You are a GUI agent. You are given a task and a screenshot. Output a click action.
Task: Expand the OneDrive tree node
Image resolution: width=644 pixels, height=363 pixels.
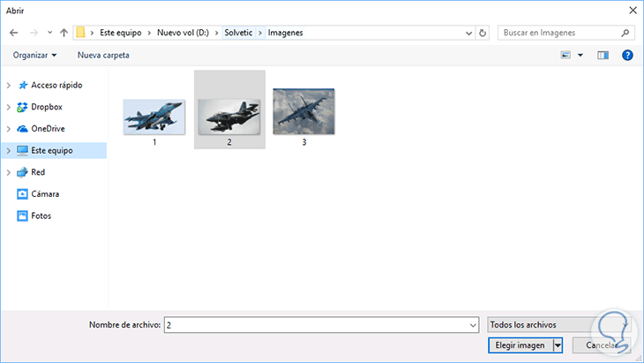tap(9, 129)
